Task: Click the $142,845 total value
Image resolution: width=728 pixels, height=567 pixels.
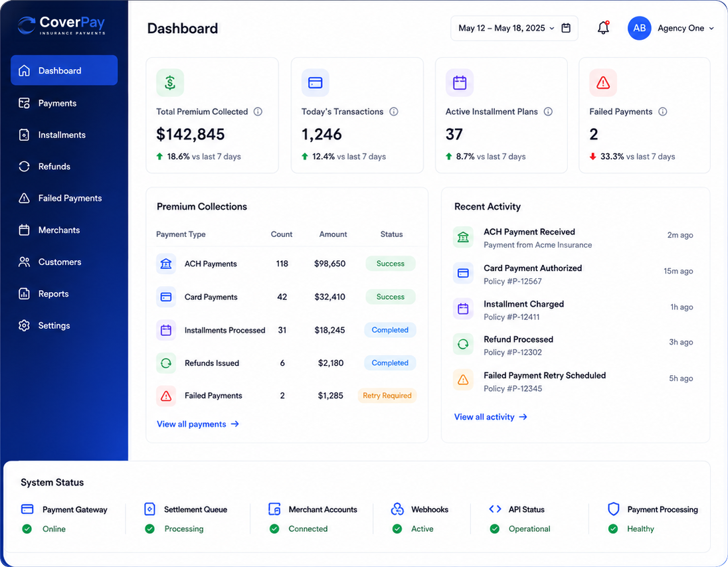Action: pyautogui.click(x=191, y=135)
